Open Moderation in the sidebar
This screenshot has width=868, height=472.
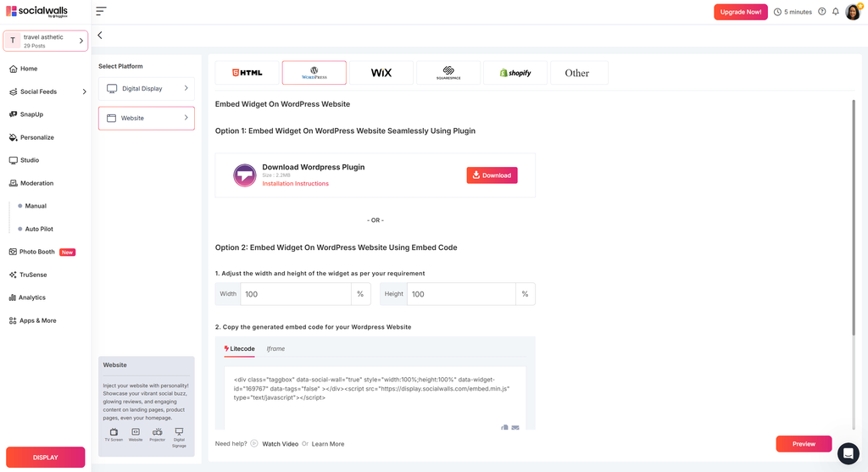(31, 183)
